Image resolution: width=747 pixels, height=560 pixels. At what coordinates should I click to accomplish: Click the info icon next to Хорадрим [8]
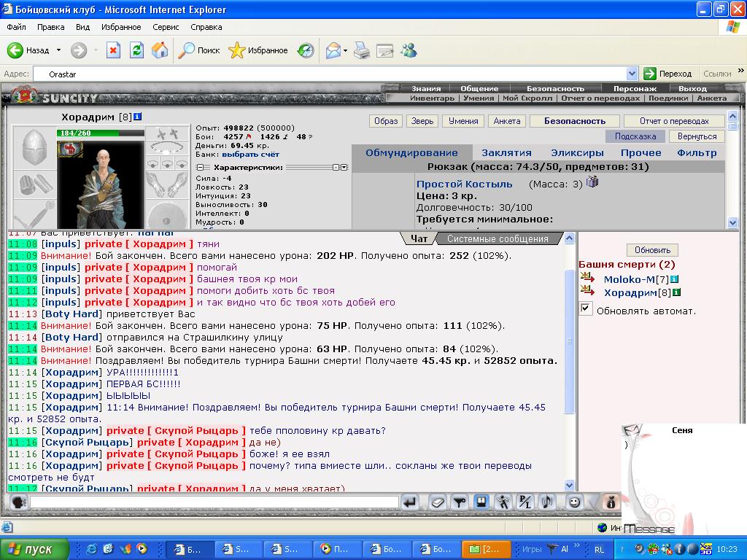pyautogui.click(x=137, y=117)
